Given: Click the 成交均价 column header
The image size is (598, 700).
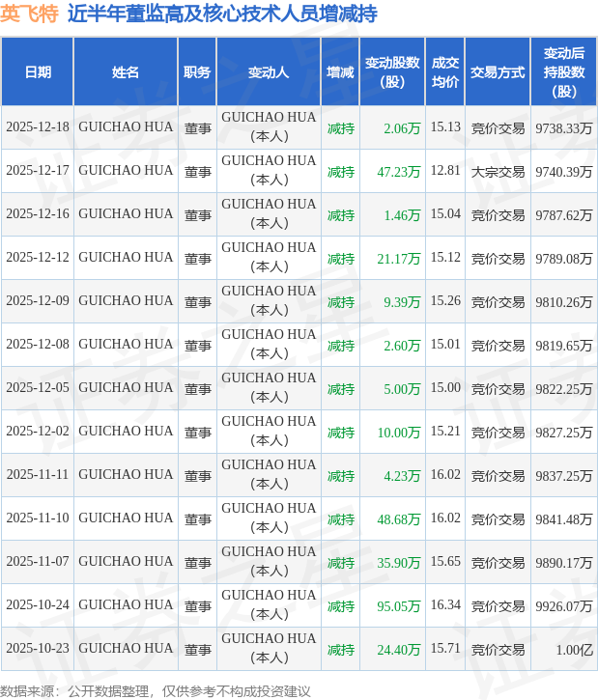Looking at the screenshot, I should coord(445,72).
